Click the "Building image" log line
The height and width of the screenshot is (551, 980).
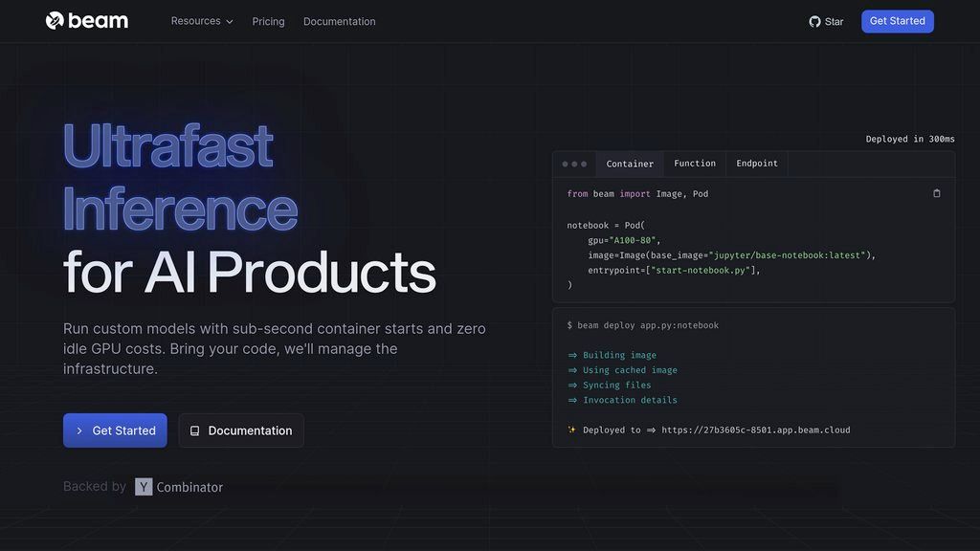[612, 355]
